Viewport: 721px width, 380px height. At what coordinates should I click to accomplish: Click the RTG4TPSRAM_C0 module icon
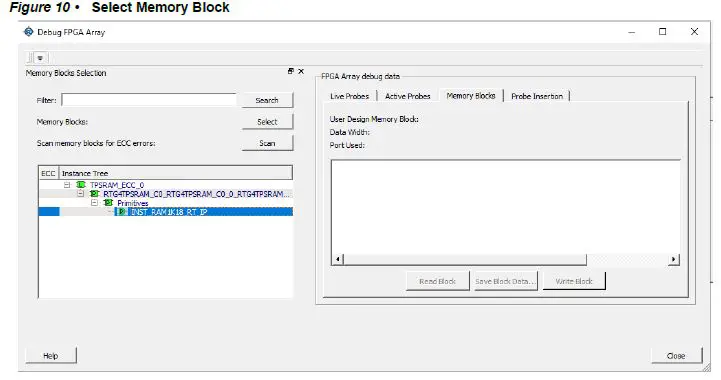click(95, 194)
